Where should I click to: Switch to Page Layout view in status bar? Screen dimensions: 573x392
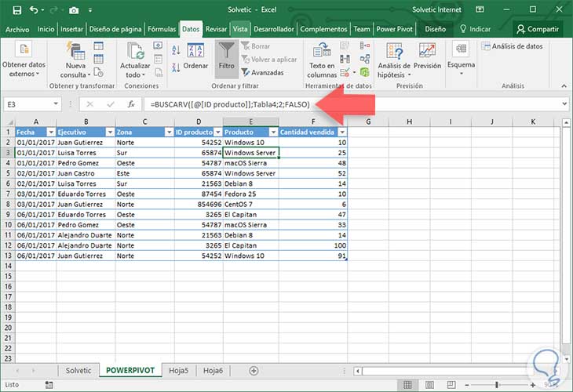(430, 385)
